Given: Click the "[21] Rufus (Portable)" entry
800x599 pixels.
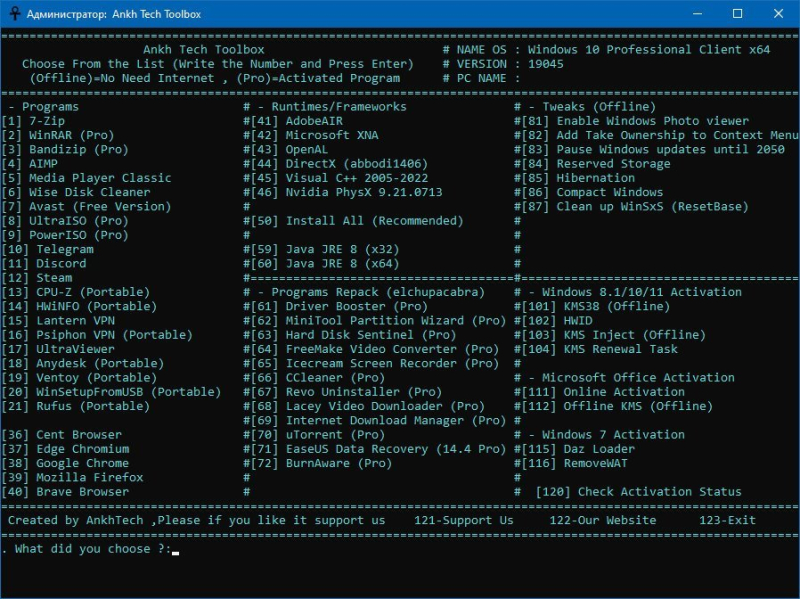Looking at the screenshot, I should 76,407.
